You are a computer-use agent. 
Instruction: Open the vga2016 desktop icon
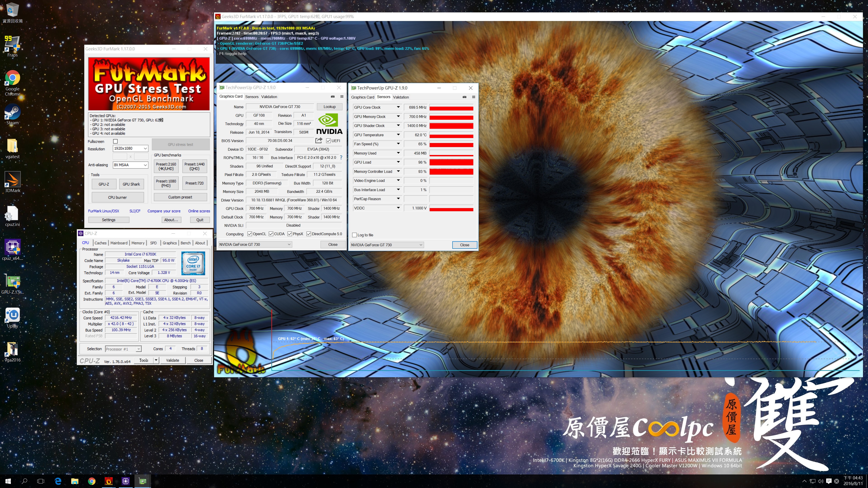pyautogui.click(x=12, y=352)
